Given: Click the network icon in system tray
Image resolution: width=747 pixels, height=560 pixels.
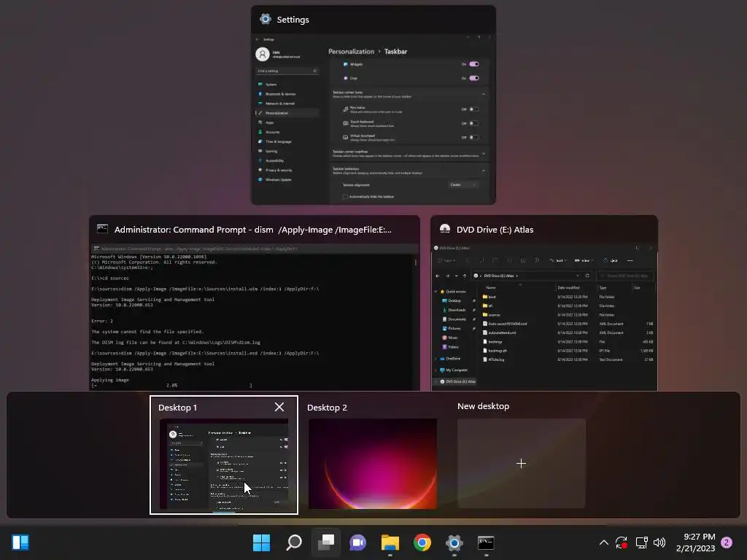Looking at the screenshot, I should [641, 542].
